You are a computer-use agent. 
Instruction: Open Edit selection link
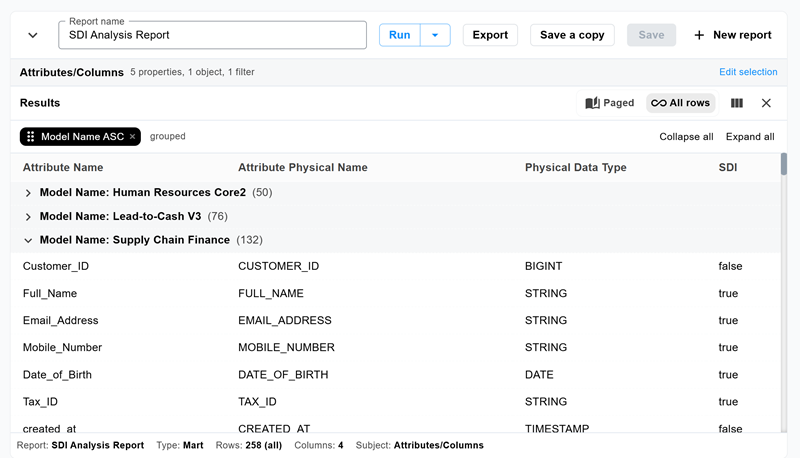pyautogui.click(x=748, y=72)
